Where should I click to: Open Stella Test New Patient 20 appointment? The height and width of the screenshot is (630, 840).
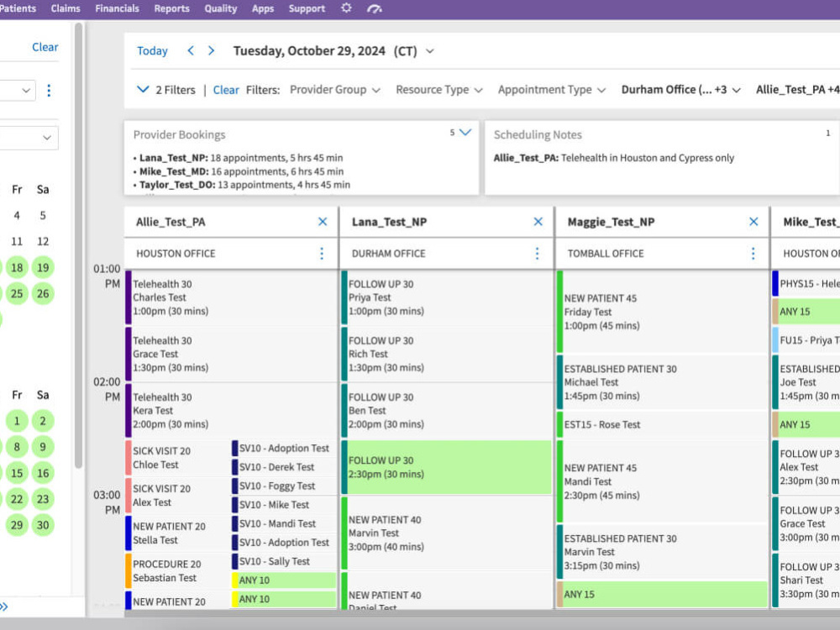(x=177, y=533)
